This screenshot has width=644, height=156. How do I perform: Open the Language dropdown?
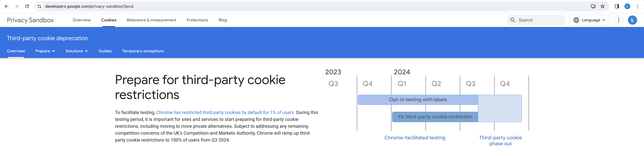(589, 20)
